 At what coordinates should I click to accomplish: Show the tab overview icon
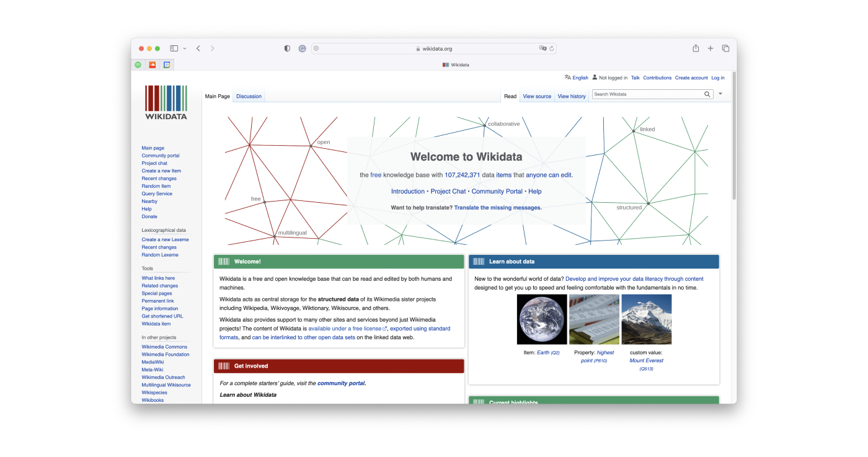click(725, 48)
